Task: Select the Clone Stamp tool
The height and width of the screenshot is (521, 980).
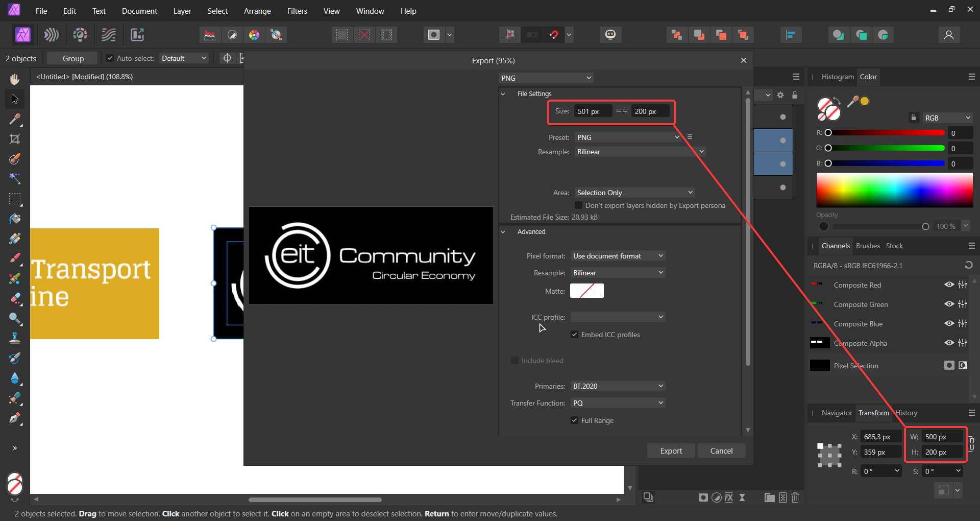Action: click(15, 338)
